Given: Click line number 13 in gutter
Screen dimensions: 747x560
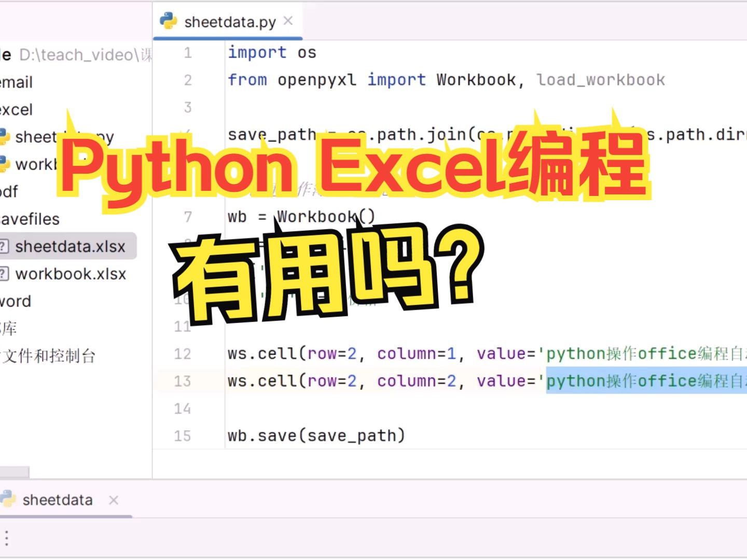Looking at the screenshot, I should click(x=183, y=381).
